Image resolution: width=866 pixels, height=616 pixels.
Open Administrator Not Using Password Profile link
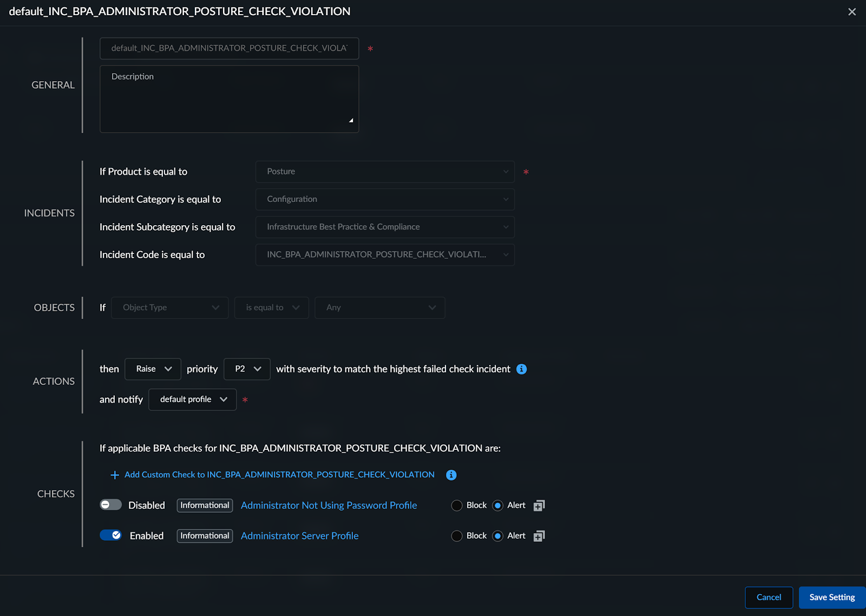[x=329, y=506]
